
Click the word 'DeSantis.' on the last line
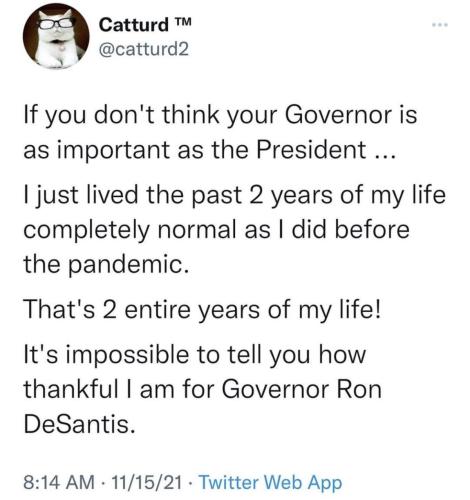[80, 425]
